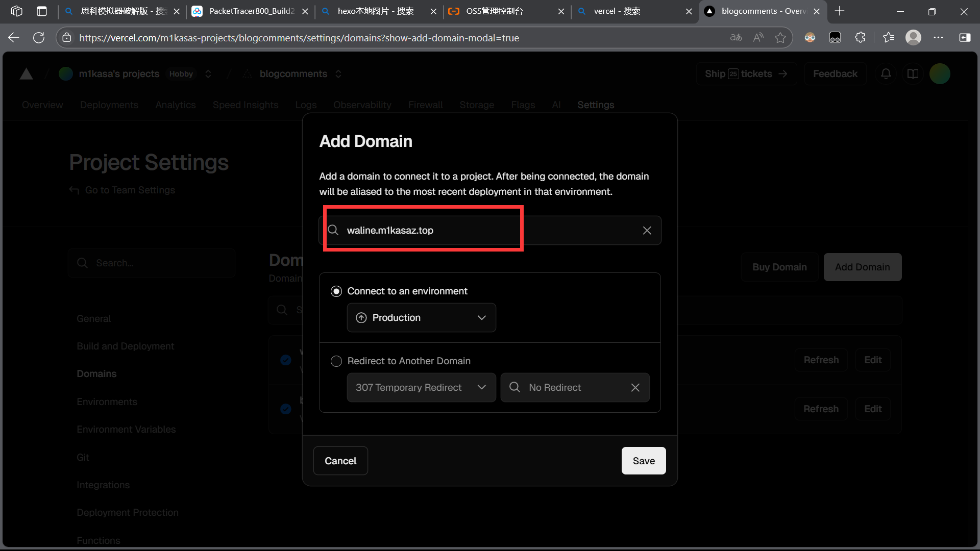Open the Production environment dropdown
The image size is (980, 551).
coord(422,318)
